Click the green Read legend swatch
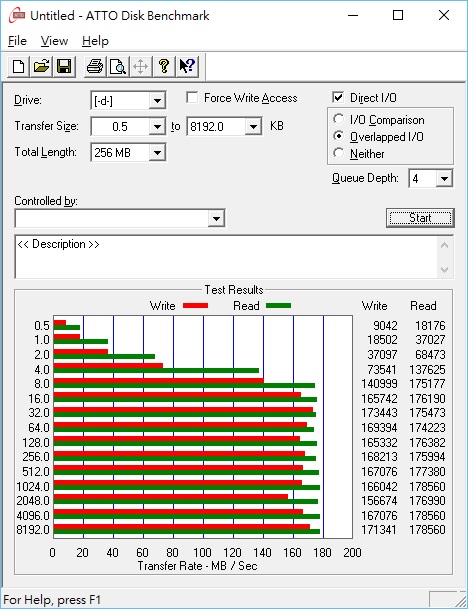468x609 pixels. pyautogui.click(x=278, y=306)
